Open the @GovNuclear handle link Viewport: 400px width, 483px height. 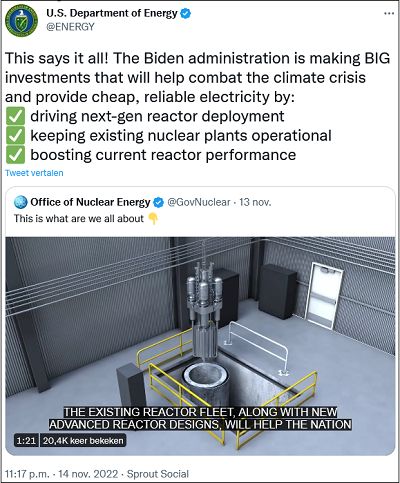pos(199,202)
